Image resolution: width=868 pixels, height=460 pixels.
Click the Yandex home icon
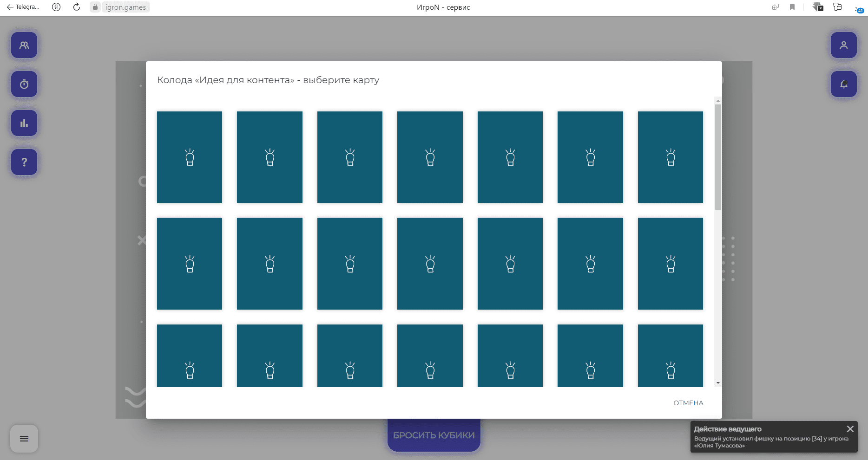(56, 7)
